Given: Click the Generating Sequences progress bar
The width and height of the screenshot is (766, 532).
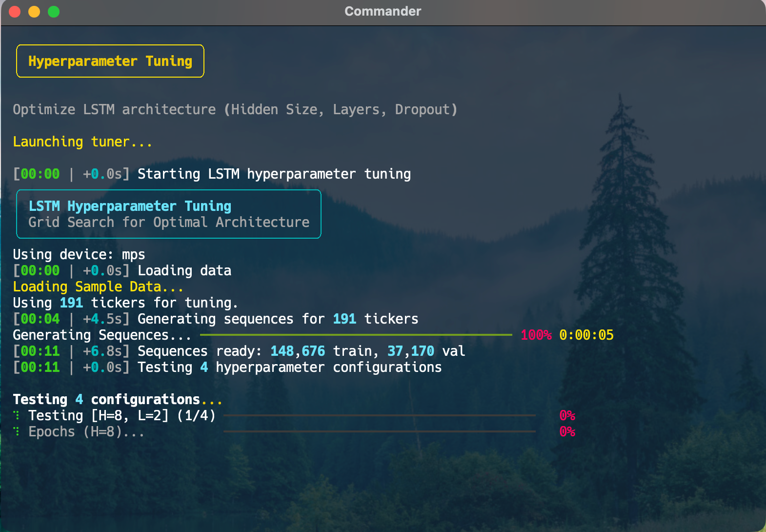Looking at the screenshot, I should tap(356, 335).
